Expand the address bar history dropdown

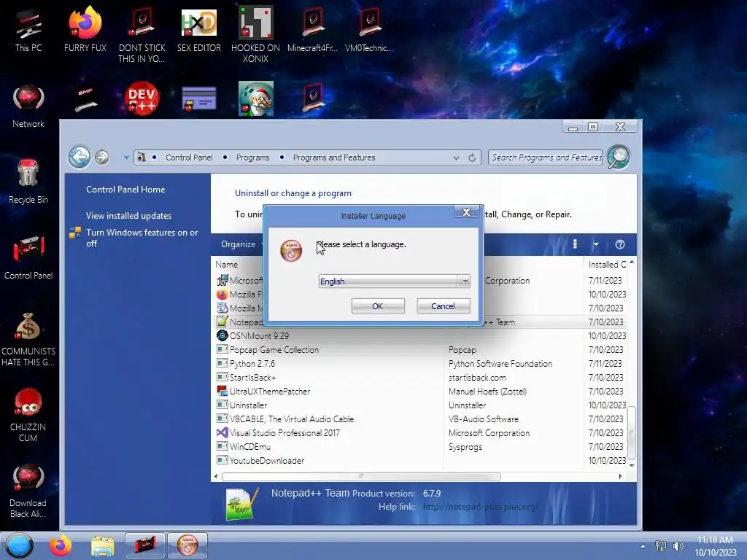456,157
